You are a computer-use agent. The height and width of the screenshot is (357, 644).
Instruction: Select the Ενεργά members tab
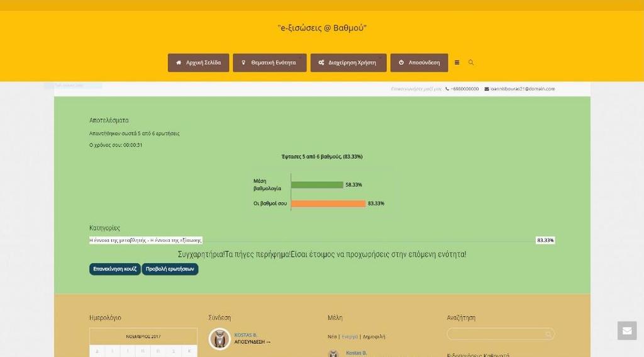coord(350,336)
